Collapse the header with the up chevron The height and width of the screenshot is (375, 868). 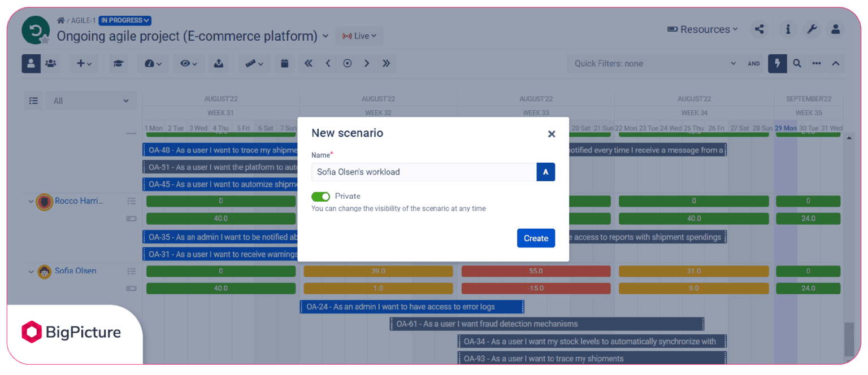pyautogui.click(x=836, y=63)
